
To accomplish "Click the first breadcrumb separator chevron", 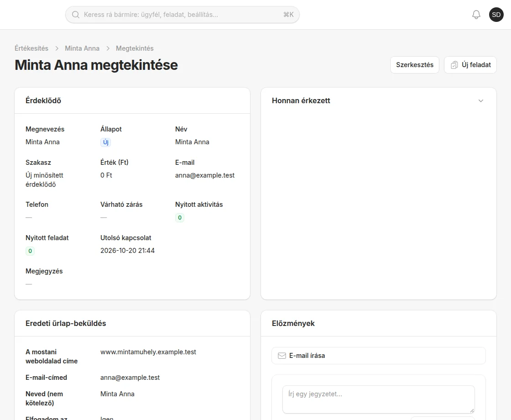I will click(x=57, y=48).
